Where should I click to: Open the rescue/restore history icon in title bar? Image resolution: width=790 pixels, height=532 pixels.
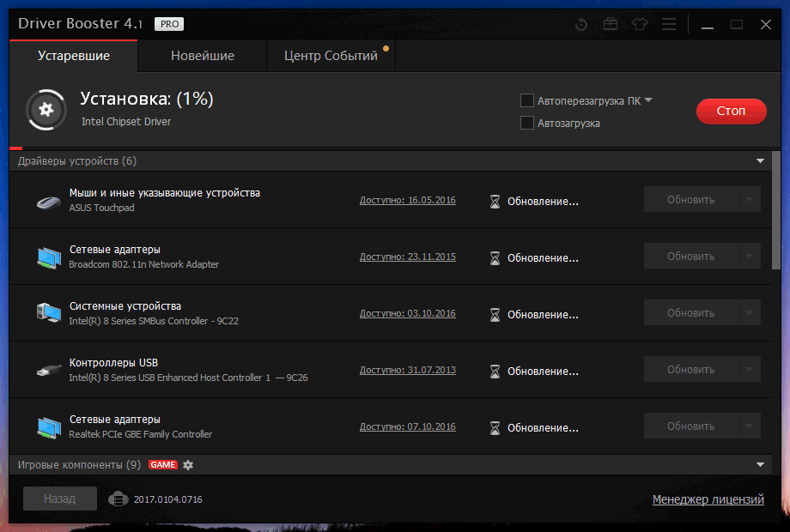click(x=581, y=24)
